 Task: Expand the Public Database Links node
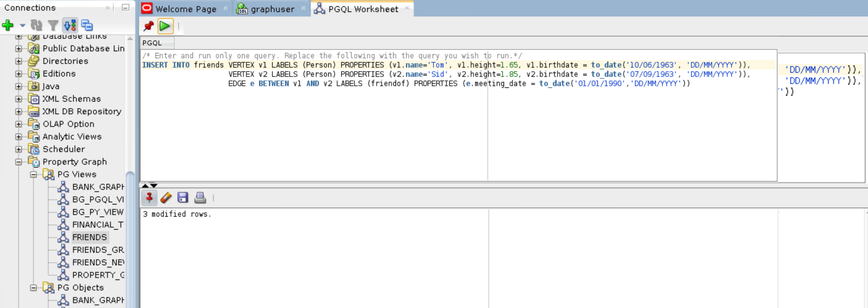coord(19,48)
